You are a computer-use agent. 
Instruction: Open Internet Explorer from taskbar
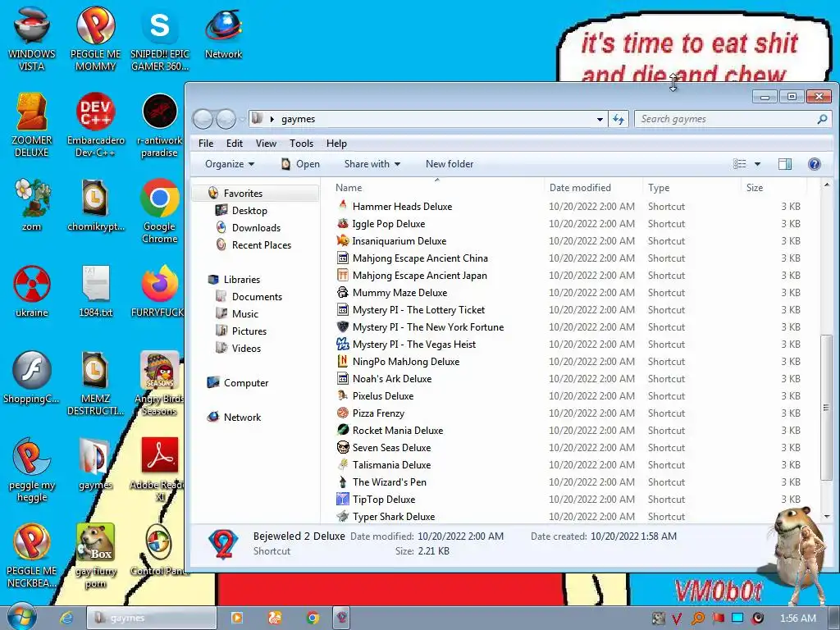[x=66, y=618]
